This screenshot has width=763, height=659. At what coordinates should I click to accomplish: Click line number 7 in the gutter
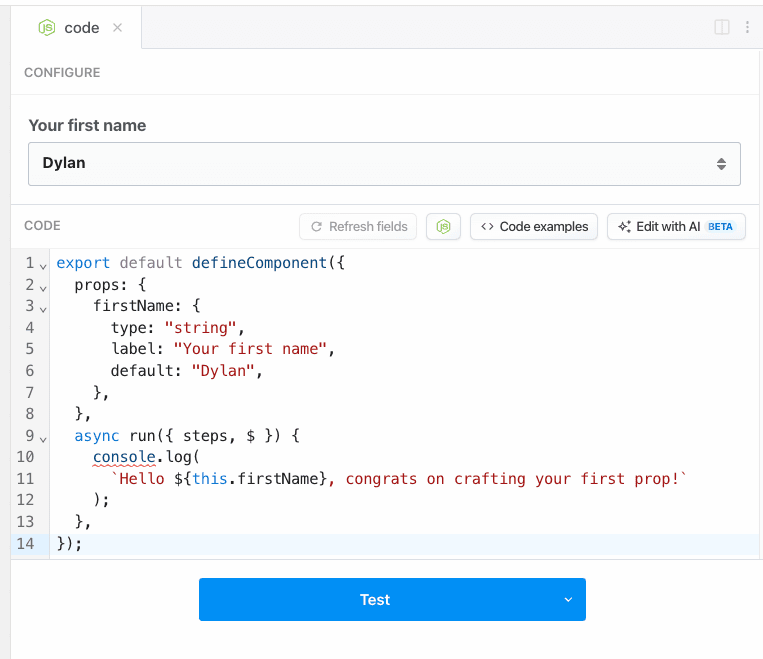pyautogui.click(x=30, y=392)
